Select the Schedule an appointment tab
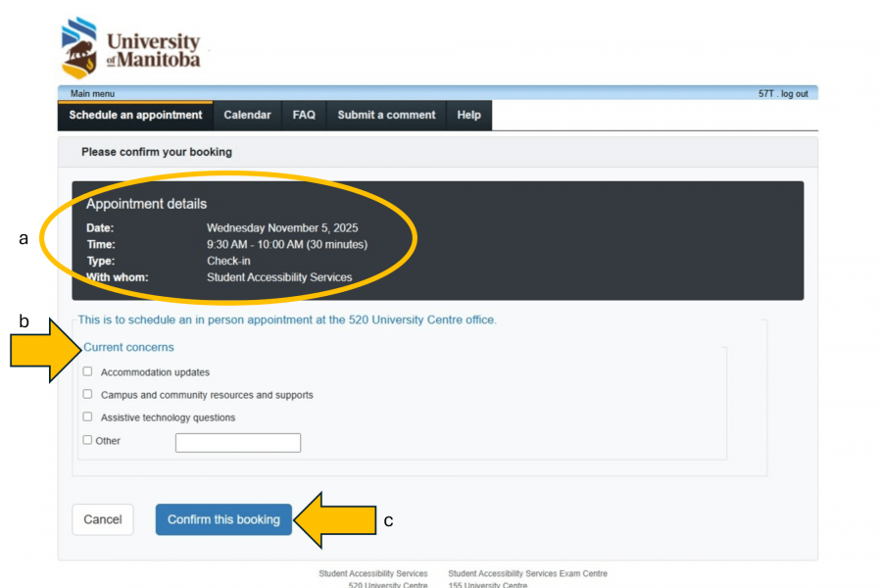Viewport: 882px width, 588px height. tap(135, 116)
